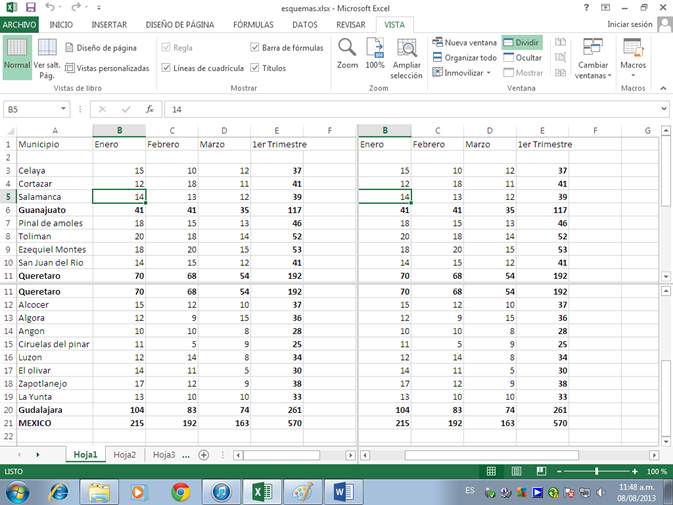Image resolution: width=673 pixels, height=505 pixels.
Task: Select the Normal view icon
Action: (x=17, y=55)
